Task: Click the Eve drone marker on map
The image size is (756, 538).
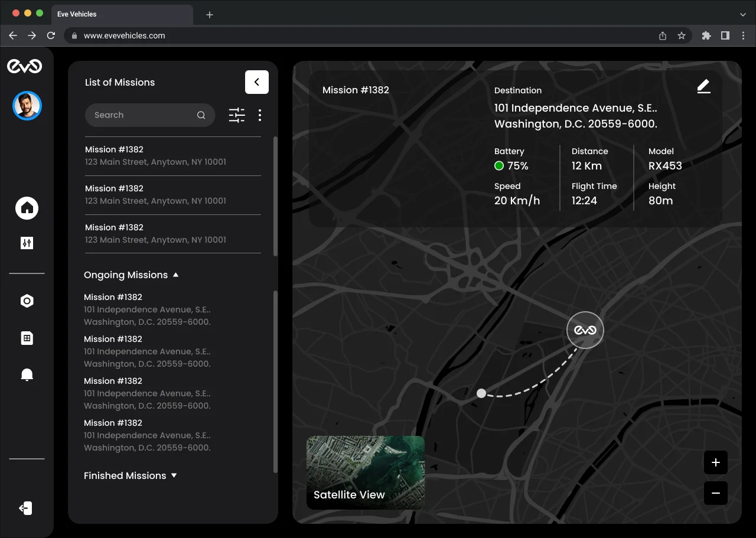Action: point(585,330)
